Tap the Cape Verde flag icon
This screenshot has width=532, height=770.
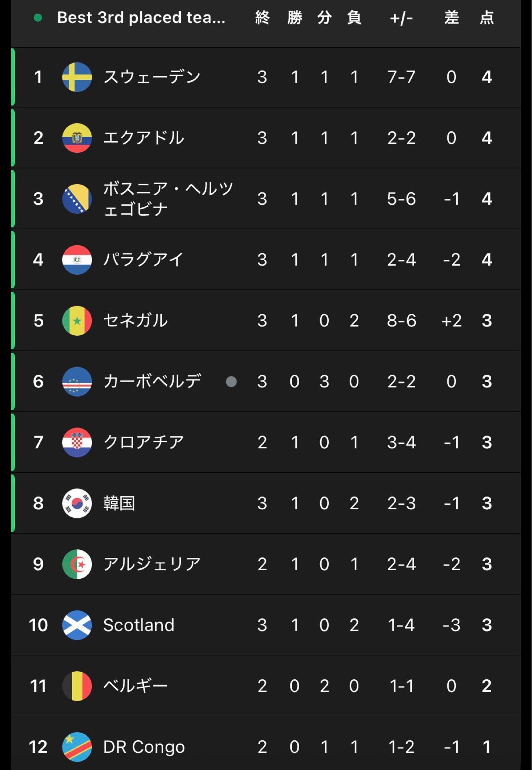pos(77,382)
